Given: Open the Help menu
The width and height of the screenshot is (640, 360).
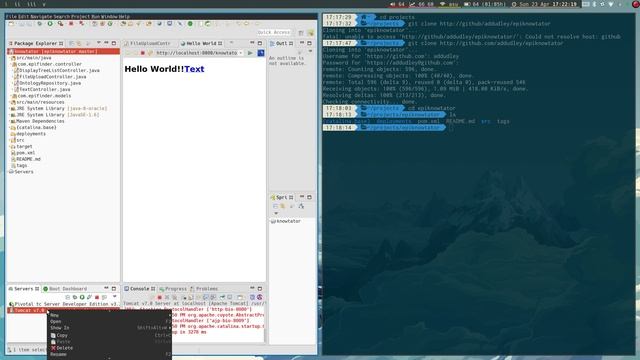Looking at the screenshot, I should pyautogui.click(x=124, y=17).
